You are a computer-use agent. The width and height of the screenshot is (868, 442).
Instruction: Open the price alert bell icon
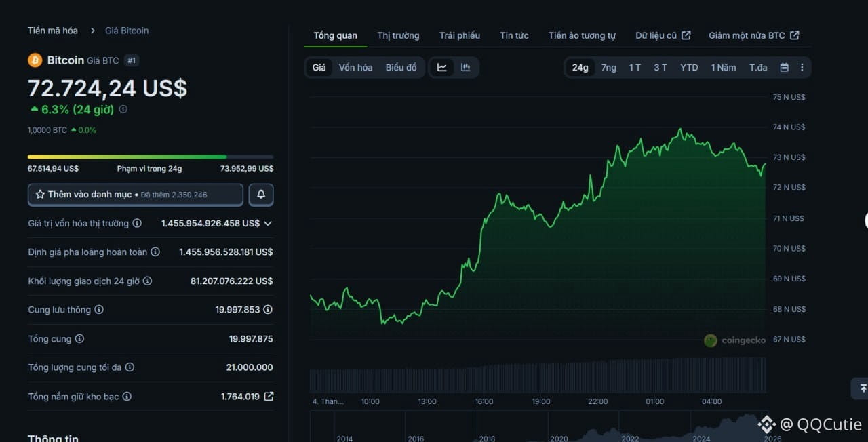pos(261,195)
